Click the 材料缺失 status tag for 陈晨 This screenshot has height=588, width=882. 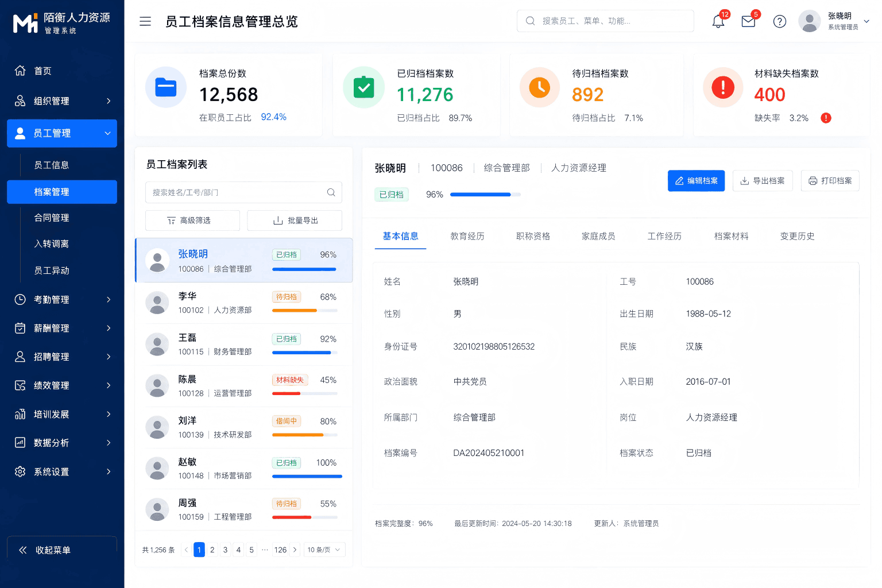[290, 380]
